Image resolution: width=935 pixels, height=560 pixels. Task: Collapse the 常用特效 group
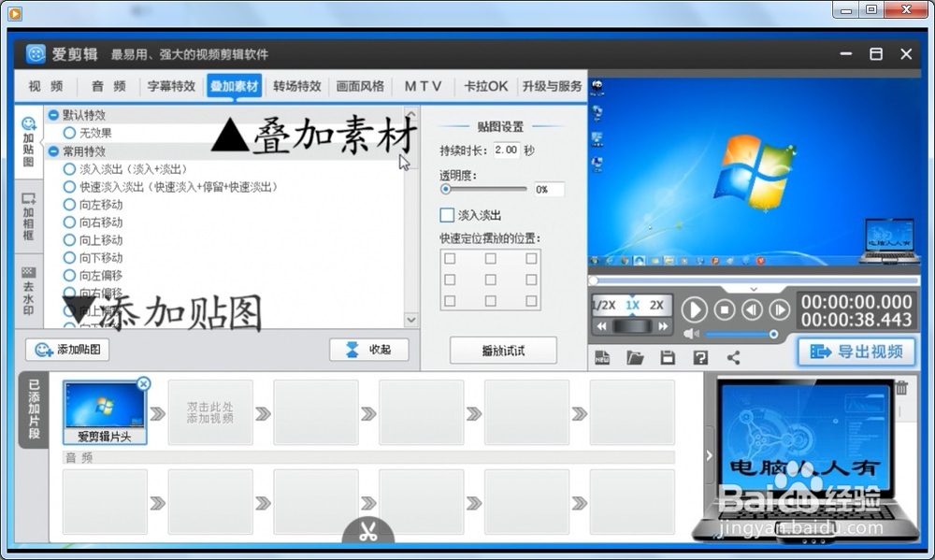point(53,151)
